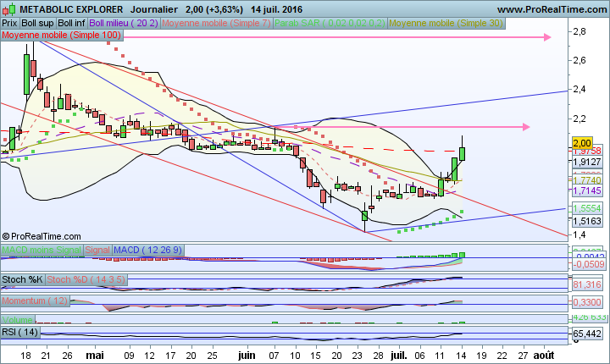Click the Momentum (12) indicator label
The height and width of the screenshot is (364, 610).
[35, 301]
